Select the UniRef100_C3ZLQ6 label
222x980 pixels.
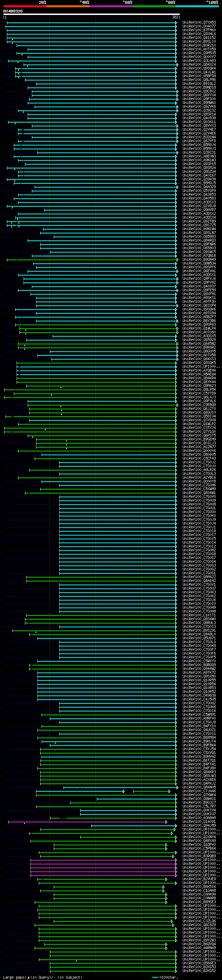click(x=199, y=921)
